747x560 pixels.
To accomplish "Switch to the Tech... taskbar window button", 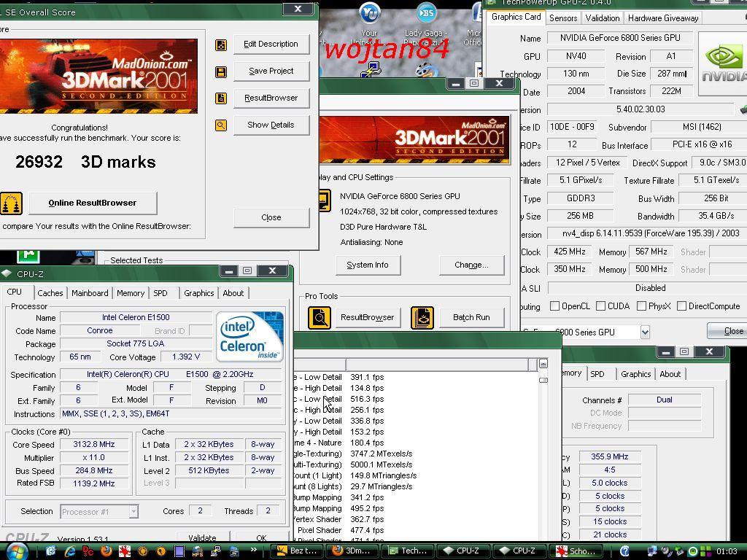I will [x=409, y=551].
